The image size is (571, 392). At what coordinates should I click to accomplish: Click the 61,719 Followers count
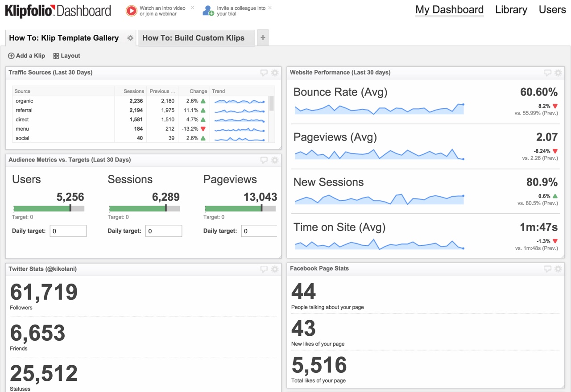(x=44, y=293)
